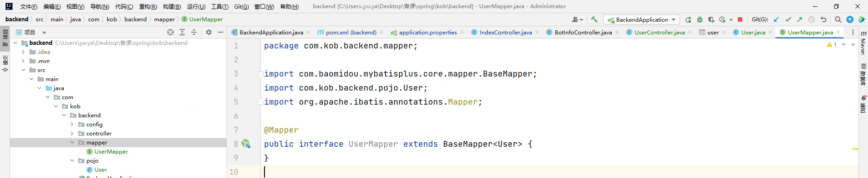Collapse the mapper package
Screen dimensions: 868x178
pyautogui.click(x=72, y=142)
